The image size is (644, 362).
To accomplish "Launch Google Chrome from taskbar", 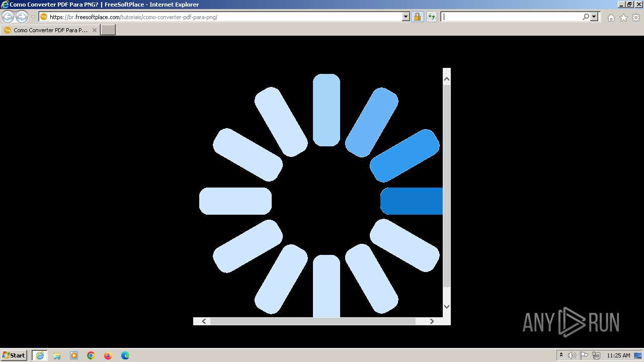I will (91, 355).
